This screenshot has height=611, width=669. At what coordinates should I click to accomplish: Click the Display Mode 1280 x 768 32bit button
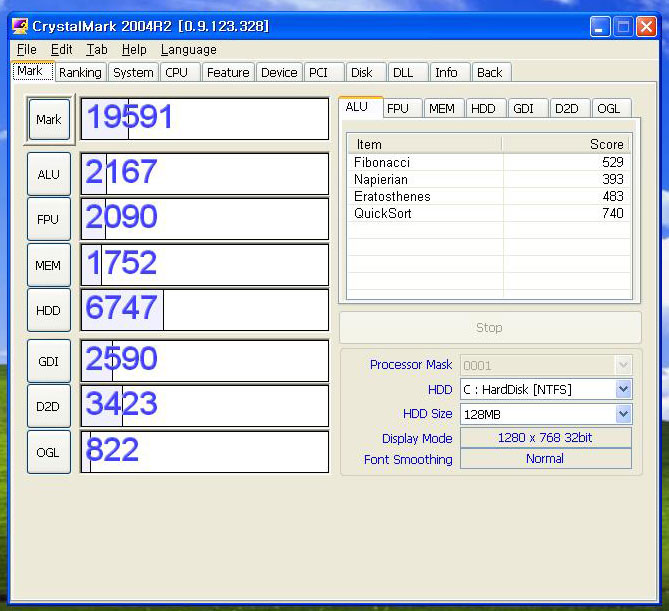pos(546,437)
